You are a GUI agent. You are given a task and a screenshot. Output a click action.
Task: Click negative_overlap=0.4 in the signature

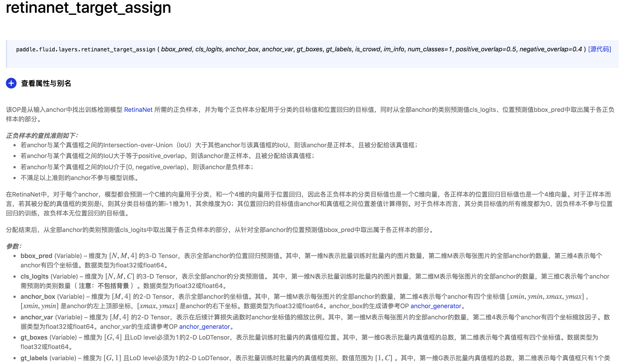[x=551, y=49]
